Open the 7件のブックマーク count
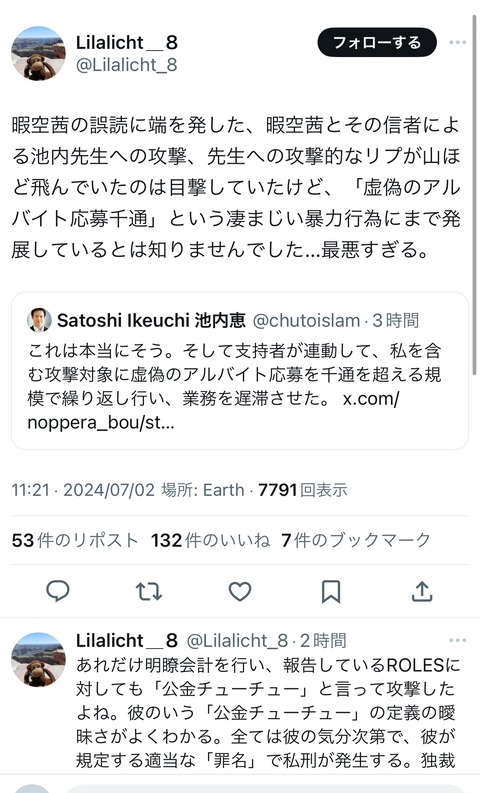This screenshot has width=480, height=793. tap(356, 540)
